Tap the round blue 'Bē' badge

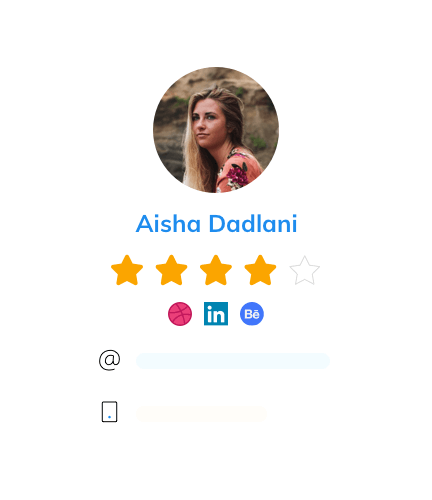click(x=252, y=314)
